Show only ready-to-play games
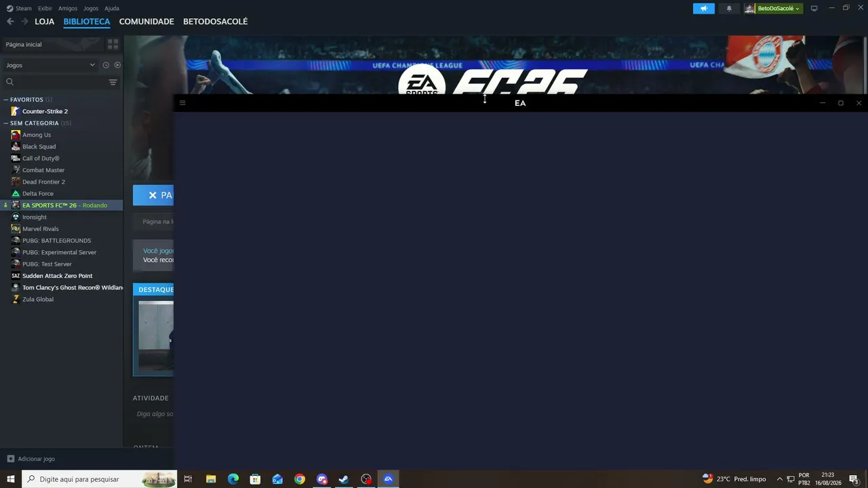This screenshot has width=868, height=488. pos(117,65)
